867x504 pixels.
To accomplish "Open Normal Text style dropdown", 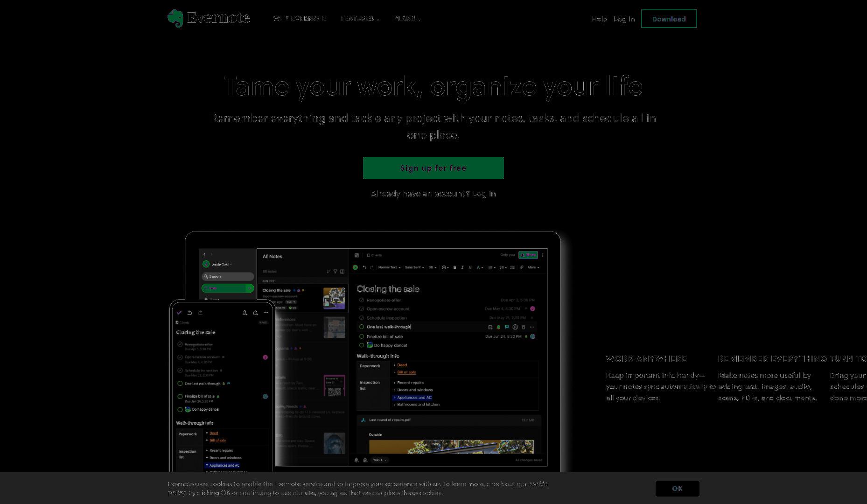I will coord(390,267).
